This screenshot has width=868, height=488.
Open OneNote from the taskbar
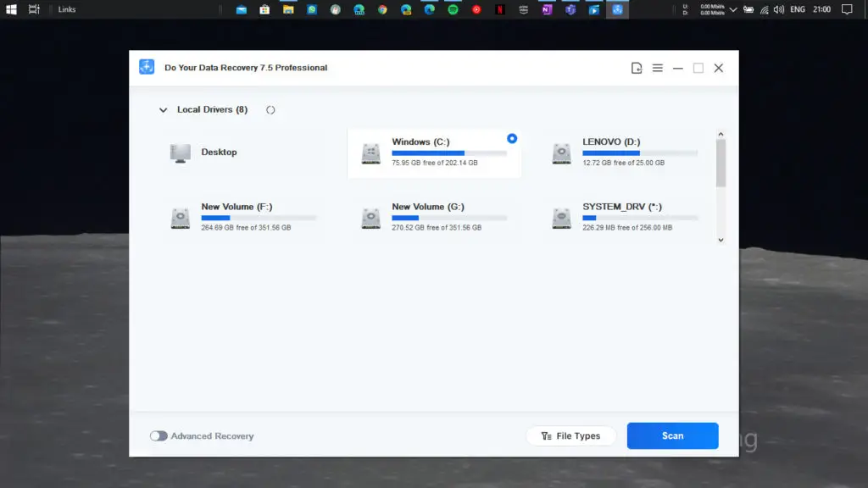click(547, 9)
